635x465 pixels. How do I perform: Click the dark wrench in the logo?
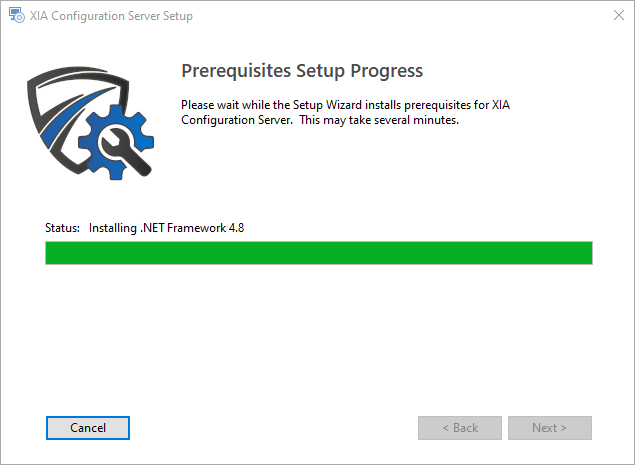126,153
